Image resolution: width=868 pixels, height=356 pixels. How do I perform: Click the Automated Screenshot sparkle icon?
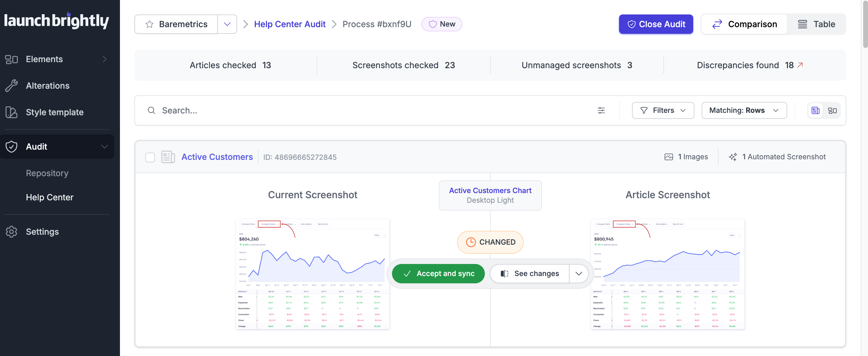pos(733,157)
